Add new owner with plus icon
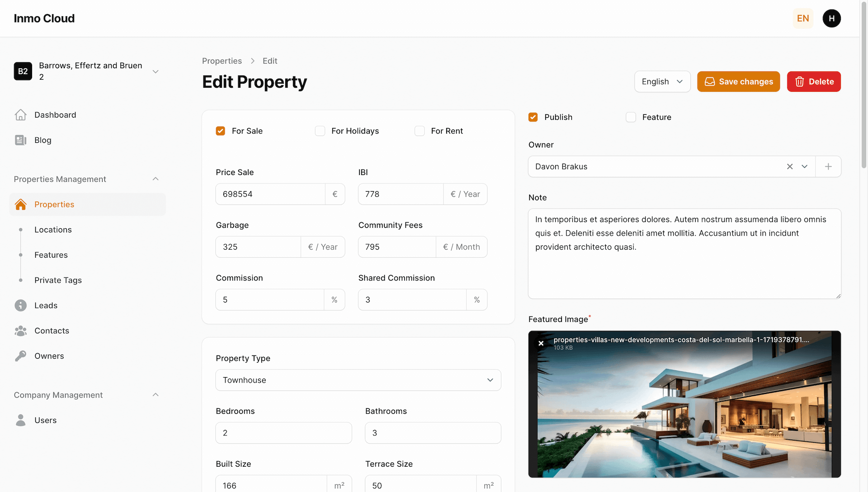Viewport: 868px width, 492px height. pyautogui.click(x=828, y=166)
